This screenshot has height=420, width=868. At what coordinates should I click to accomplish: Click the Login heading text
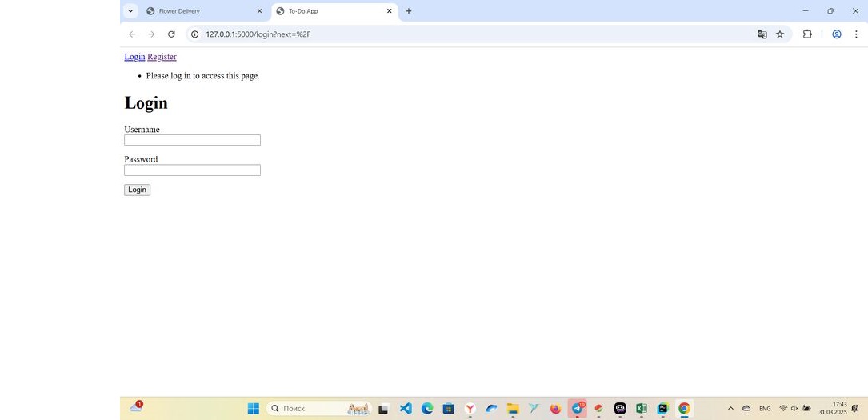pos(146,103)
